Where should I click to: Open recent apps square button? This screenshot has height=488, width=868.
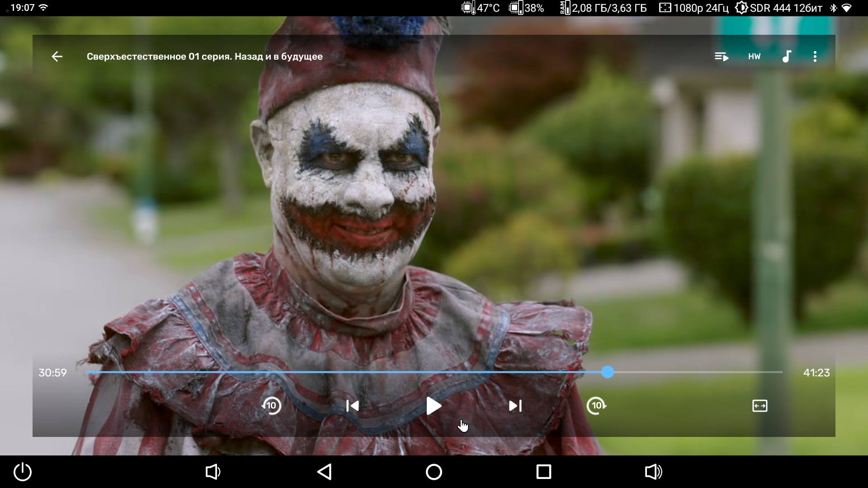(x=543, y=472)
